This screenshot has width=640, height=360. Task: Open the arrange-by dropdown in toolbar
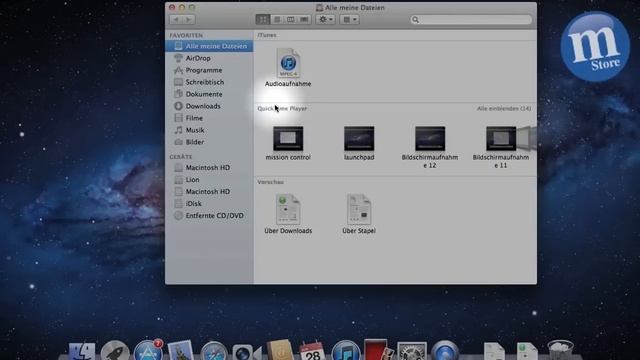tap(349, 20)
